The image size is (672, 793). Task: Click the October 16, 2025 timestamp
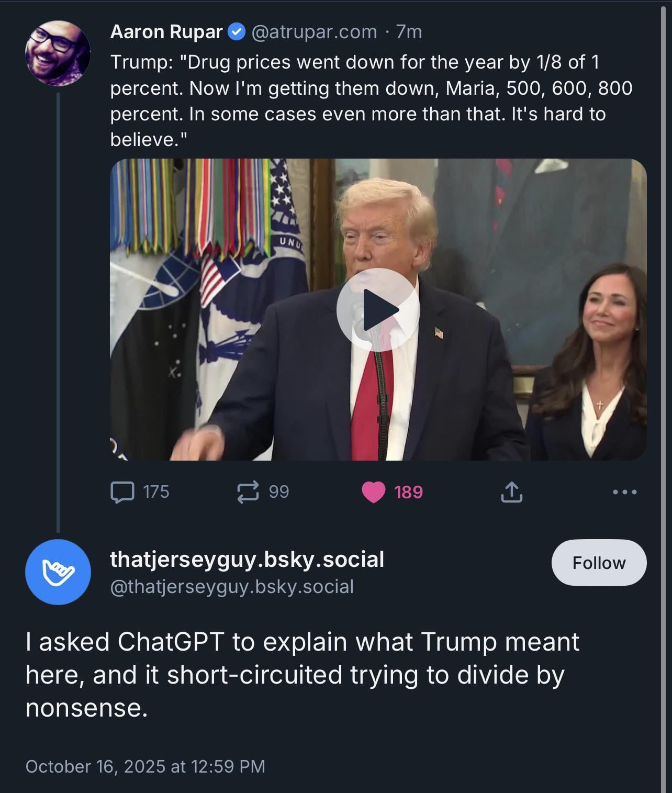pos(145,766)
